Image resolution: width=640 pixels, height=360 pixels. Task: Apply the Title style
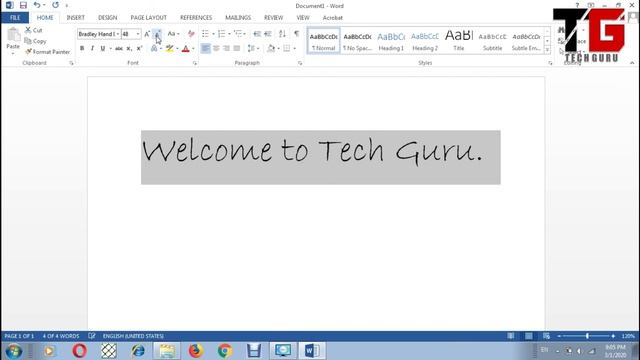pos(459,41)
